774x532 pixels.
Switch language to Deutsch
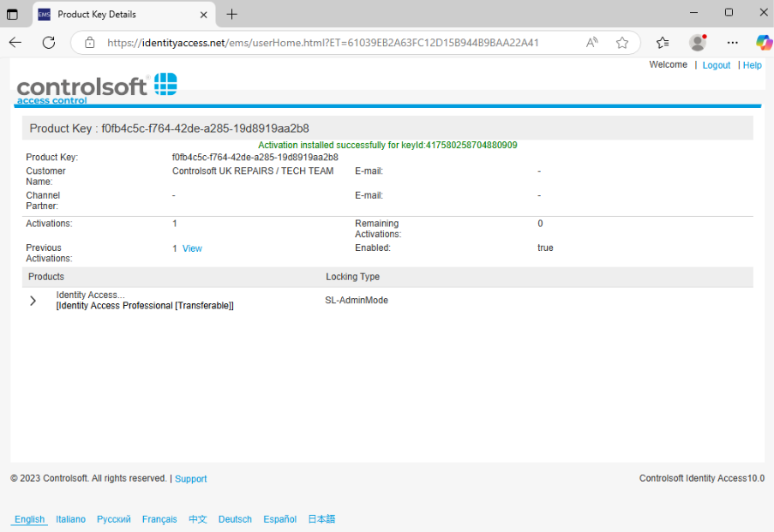[235, 519]
